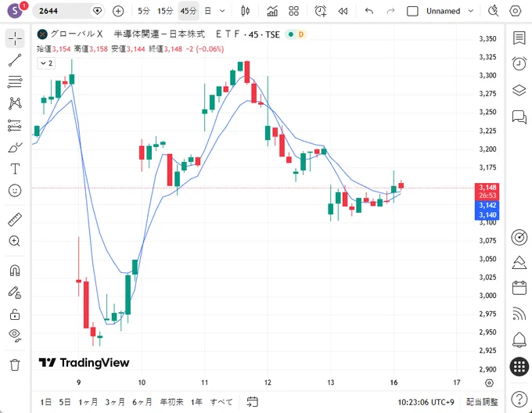Open the user profile avatar menu

click(x=15, y=11)
